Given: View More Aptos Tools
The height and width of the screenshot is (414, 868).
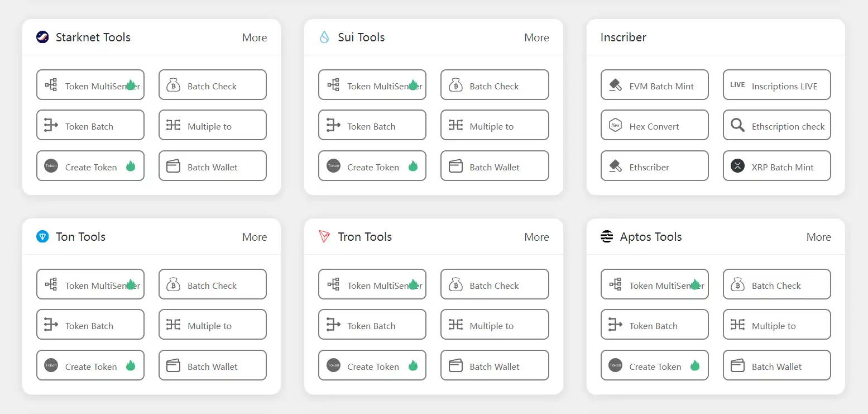Looking at the screenshot, I should 818,237.
